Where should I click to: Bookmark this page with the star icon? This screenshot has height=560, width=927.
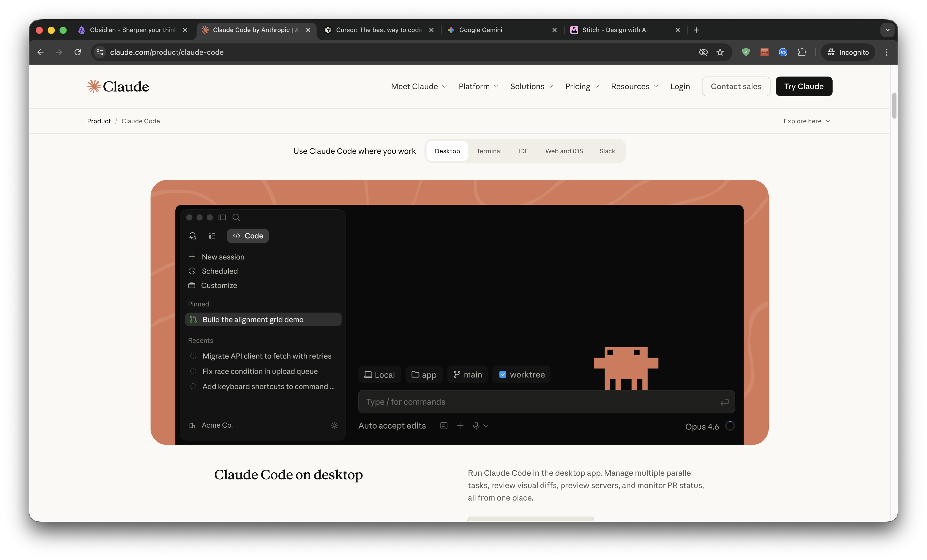pos(720,52)
